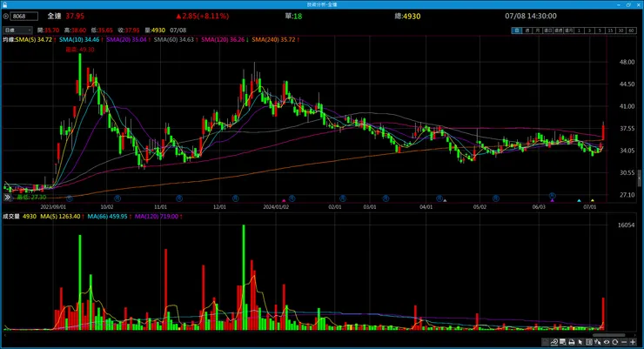
Task: Click the window search icon in bottom toolbar
Action: pos(563,342)
